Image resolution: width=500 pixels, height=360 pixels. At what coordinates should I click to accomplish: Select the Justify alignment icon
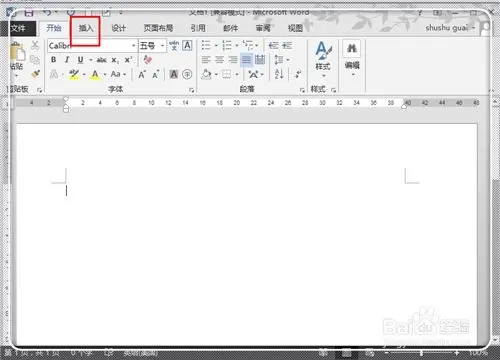[x=246, y=60]
